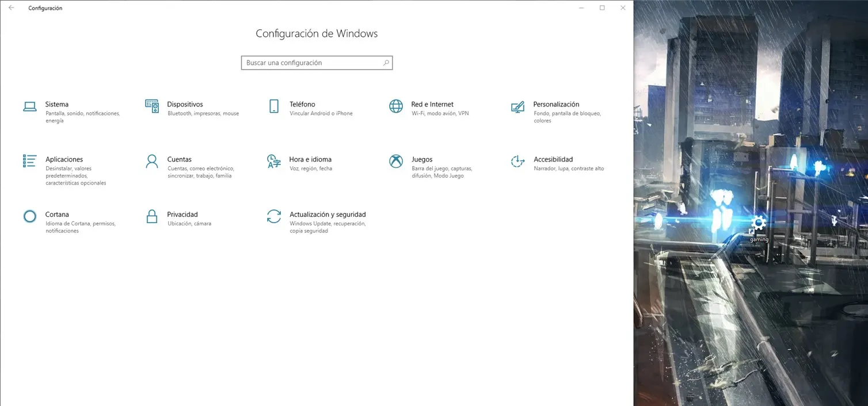Go back with the arrow button
The width and height of the screenshot is (868, 406).
12,8
